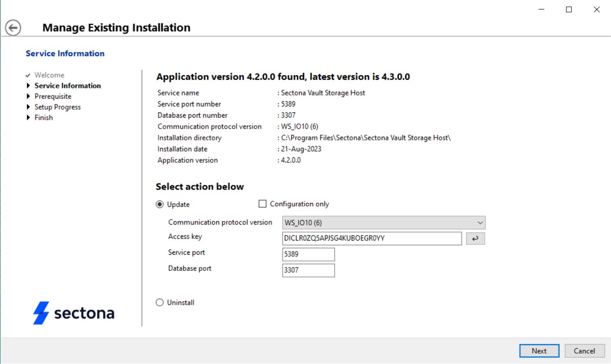
Task: Go to the Welcome step
Action: (49, 75)
